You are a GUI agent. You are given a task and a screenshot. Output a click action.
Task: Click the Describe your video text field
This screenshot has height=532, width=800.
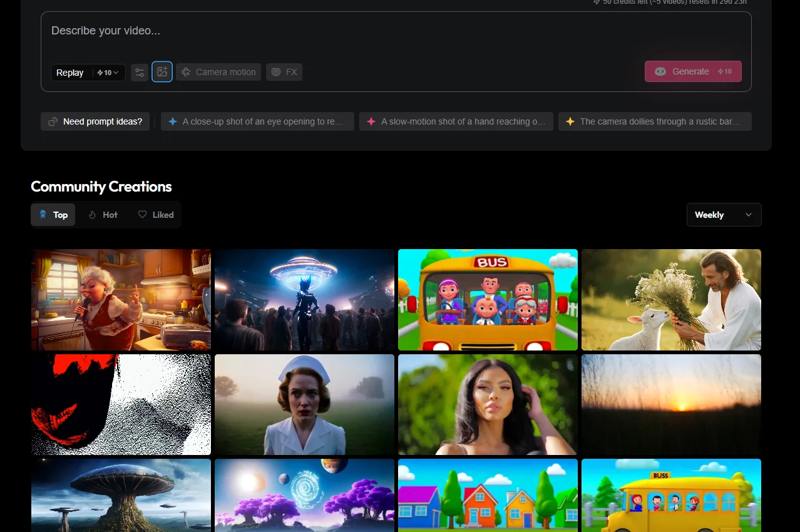396,31
